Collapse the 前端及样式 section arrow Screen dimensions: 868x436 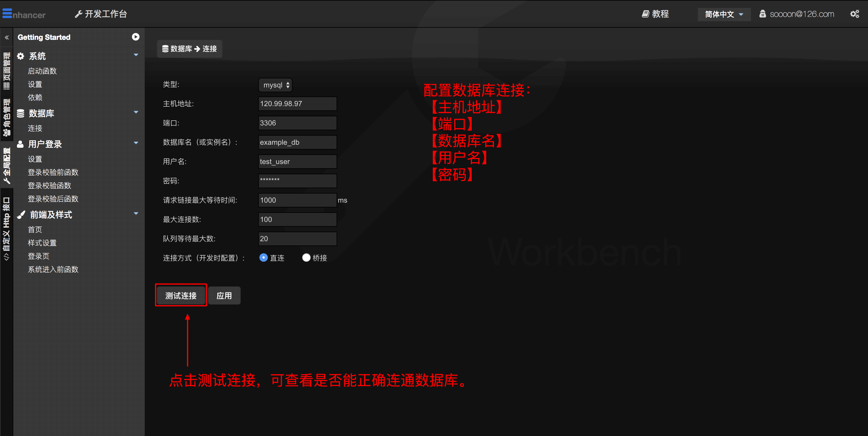click(136, 213)
